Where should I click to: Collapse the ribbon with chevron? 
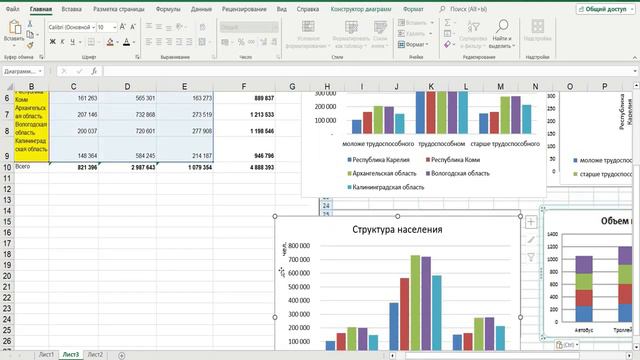[x=635, y=58]
